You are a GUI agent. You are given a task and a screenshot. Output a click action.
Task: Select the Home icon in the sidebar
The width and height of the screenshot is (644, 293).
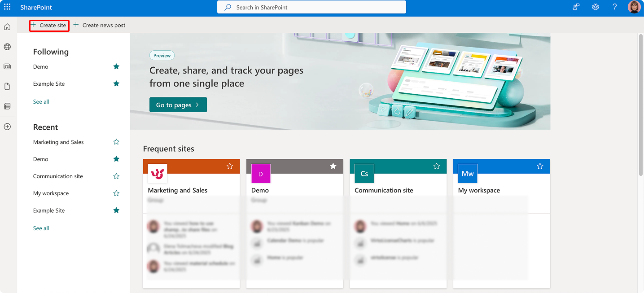point(7,26)
